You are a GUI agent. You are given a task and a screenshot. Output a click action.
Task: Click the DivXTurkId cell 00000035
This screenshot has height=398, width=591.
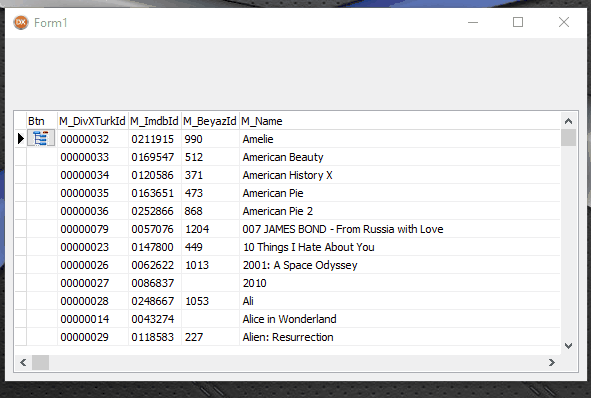(x=93, y=193)
